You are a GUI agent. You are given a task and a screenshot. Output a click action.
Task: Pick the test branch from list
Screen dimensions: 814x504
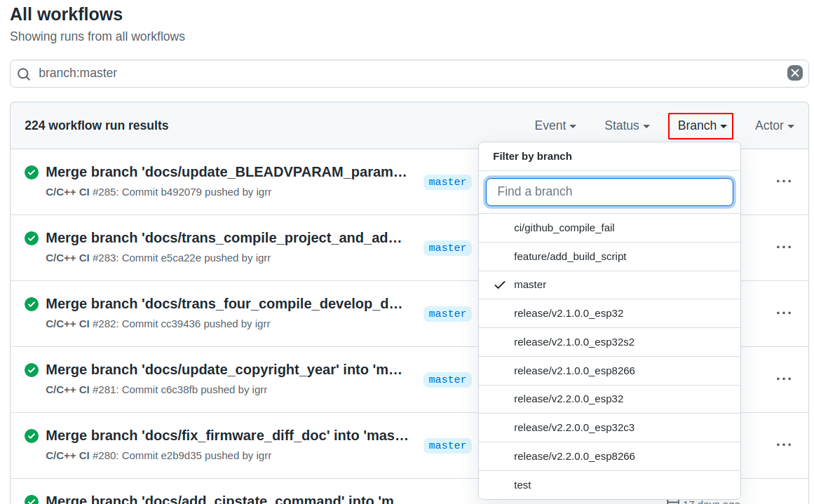522,485
